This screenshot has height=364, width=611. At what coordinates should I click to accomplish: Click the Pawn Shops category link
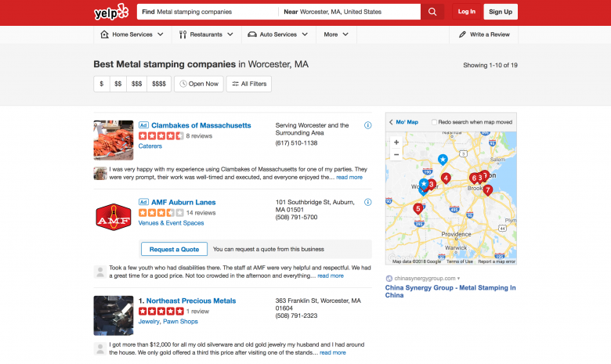[x=180, y=321]
